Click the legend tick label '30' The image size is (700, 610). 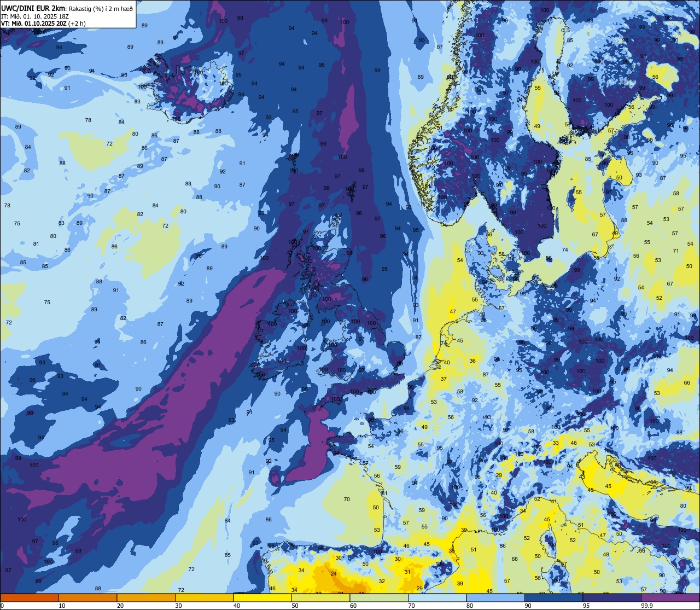pyautogui.click(x=178, y=606)
